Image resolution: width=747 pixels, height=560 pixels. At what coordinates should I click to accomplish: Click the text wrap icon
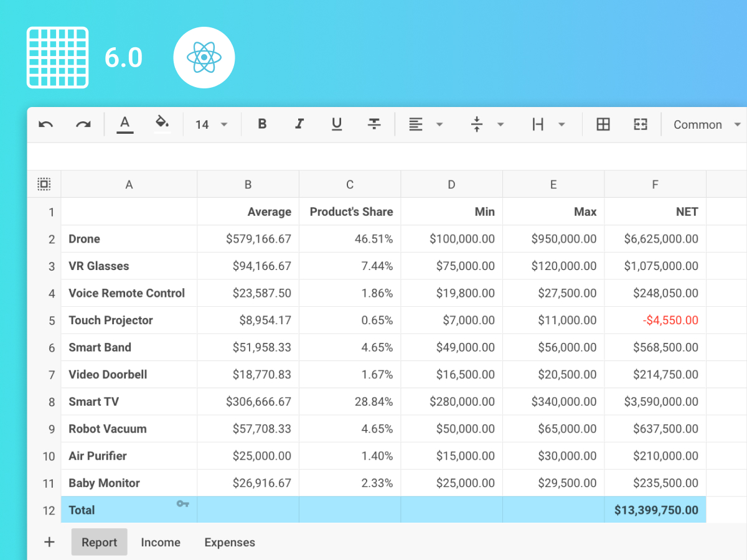(x=538, y=124)
